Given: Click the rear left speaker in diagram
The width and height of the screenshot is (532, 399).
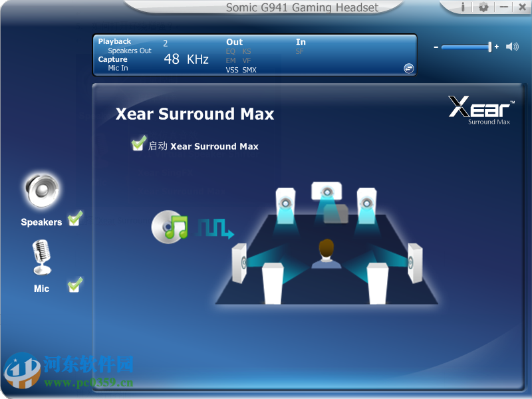Looking at the screenshot, I should 273,284.
